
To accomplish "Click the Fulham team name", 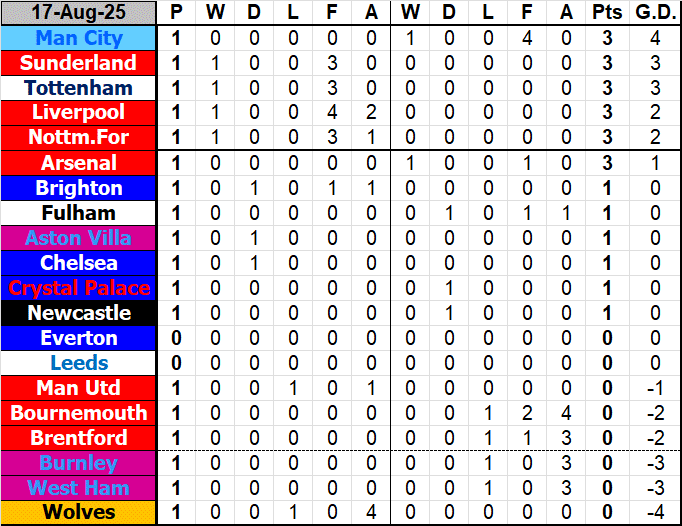I will pos(79,213).
